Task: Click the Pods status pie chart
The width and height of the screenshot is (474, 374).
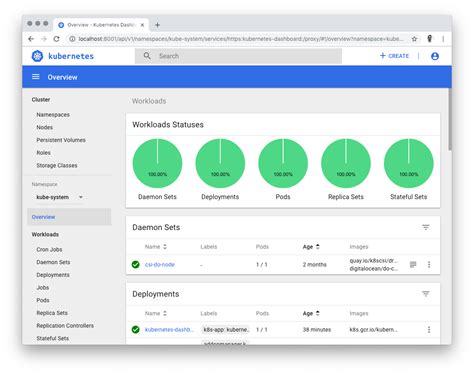Action: pyautogui.click(x=283, y=163)
